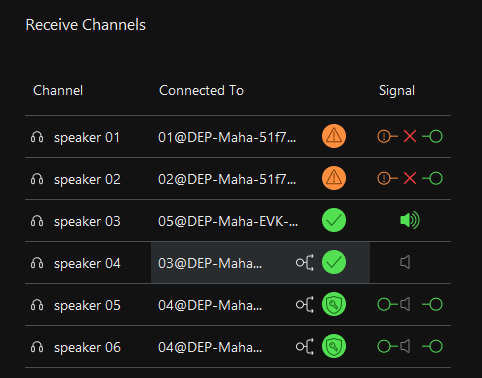Click the Signal column header
The width and height of the screenshot is (482, 378).
397,91
